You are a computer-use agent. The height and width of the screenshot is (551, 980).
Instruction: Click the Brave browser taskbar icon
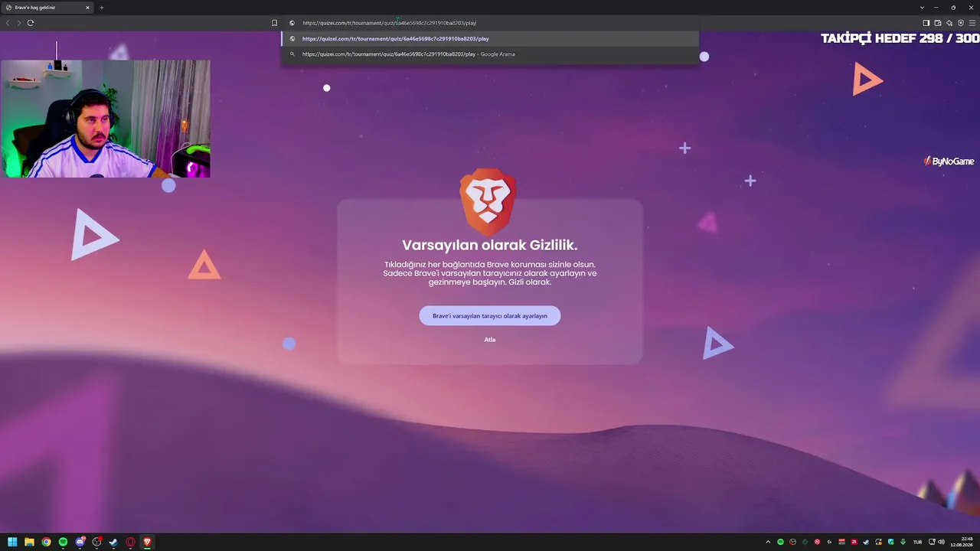coord(147,542)
